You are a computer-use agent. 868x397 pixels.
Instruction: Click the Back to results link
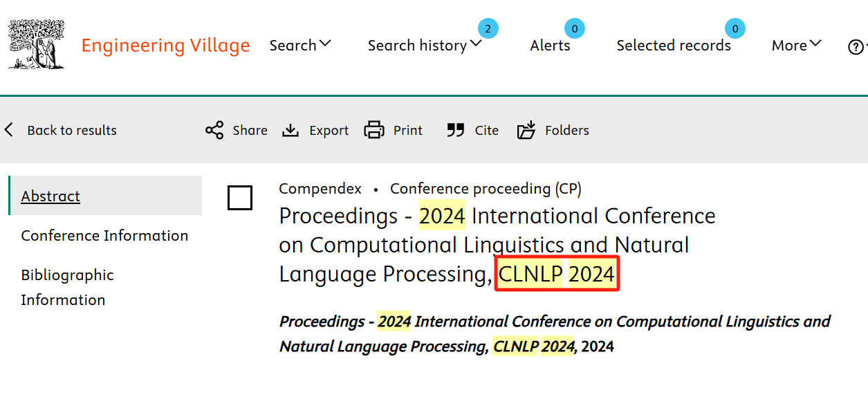(72, 130)
